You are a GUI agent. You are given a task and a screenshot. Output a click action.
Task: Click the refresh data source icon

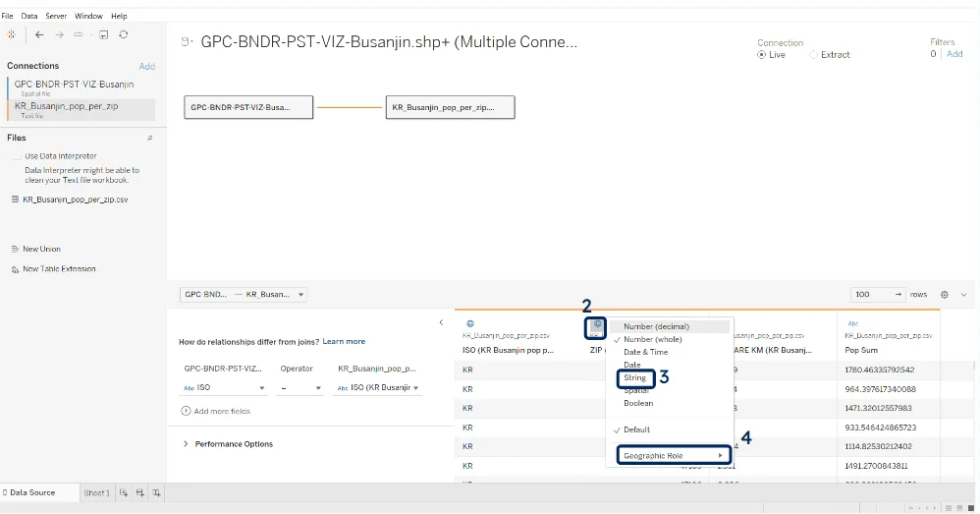(124, 34)
